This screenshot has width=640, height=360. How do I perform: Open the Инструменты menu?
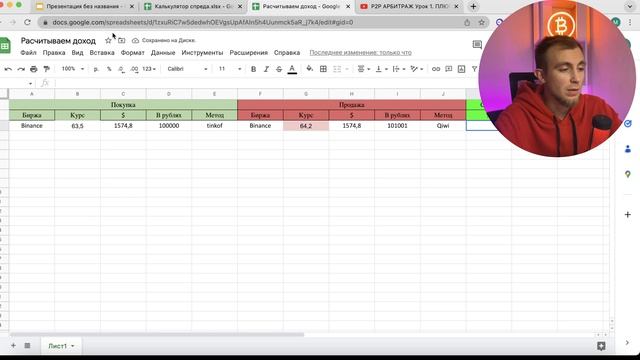[x=202, y=53]
